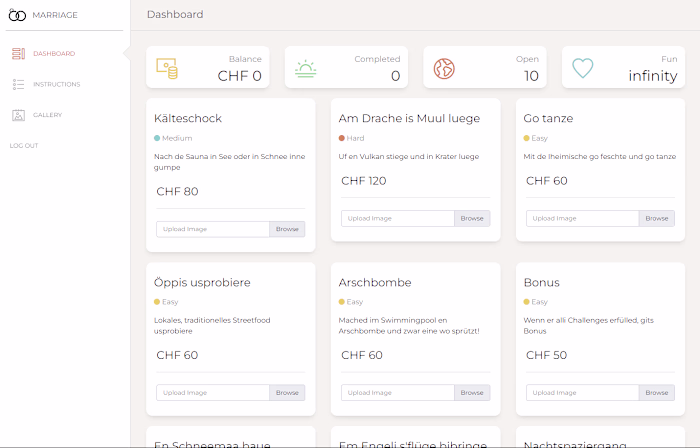Click Upload Image field under Arschbombe

398,393
